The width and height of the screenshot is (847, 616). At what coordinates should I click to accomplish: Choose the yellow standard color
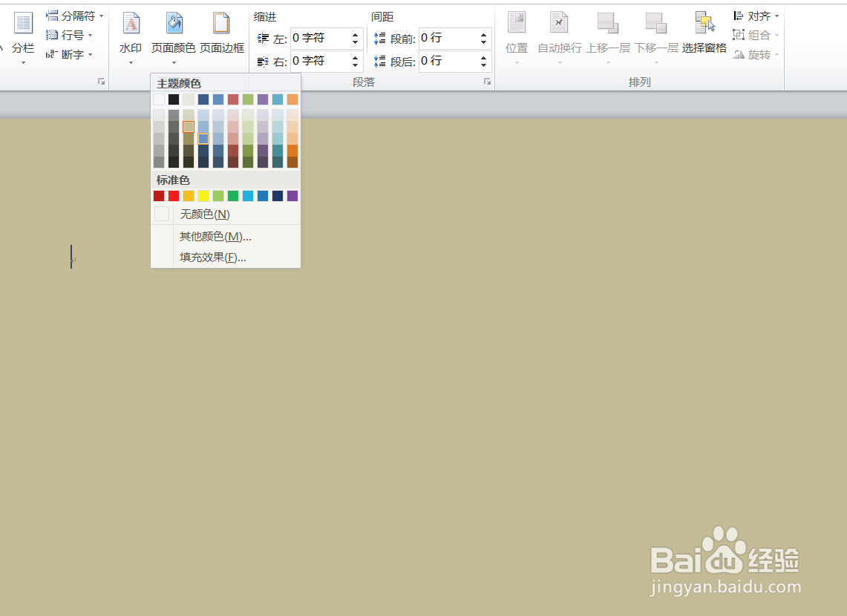click(x=203, y=196)
